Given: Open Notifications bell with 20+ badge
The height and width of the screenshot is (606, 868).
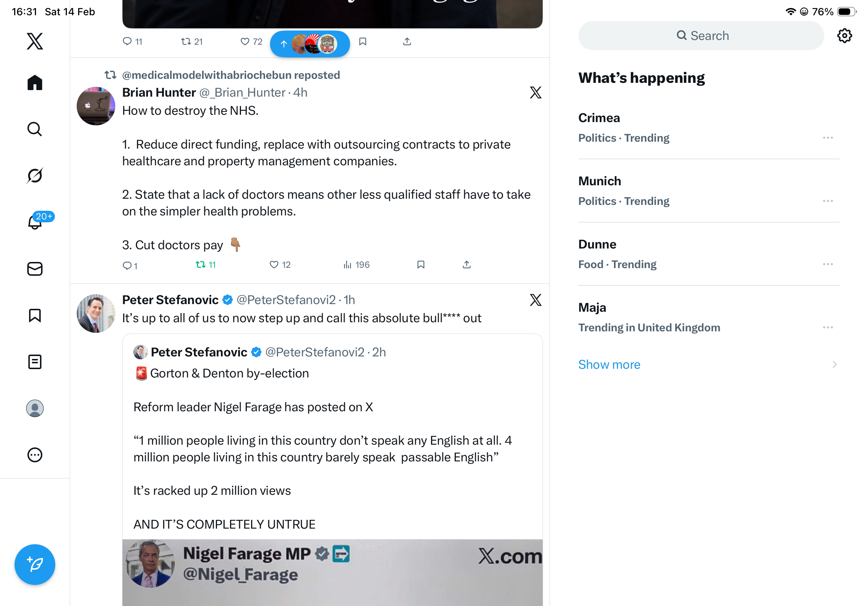Looking at the screenshot, I should coord(35,222).
